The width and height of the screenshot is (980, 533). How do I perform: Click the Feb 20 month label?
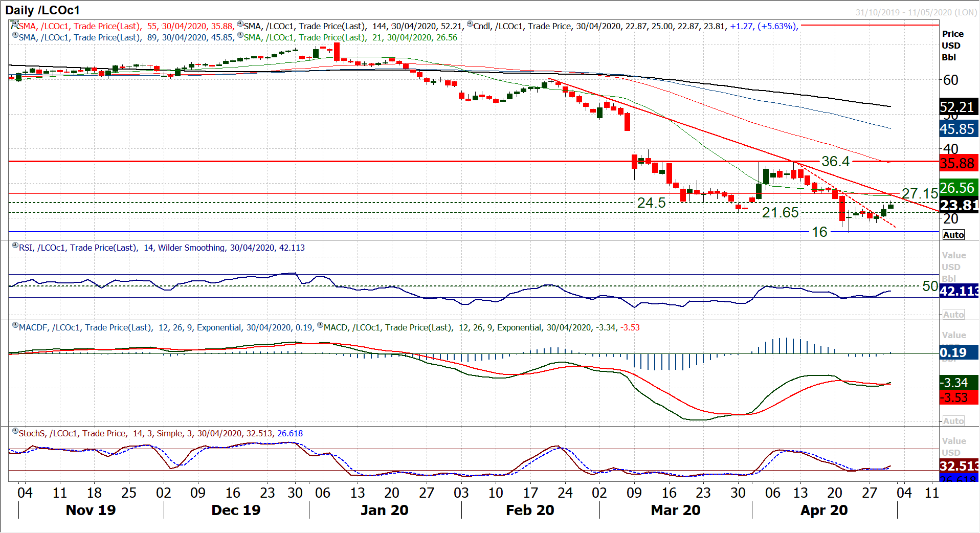click(x=530, y=510)
